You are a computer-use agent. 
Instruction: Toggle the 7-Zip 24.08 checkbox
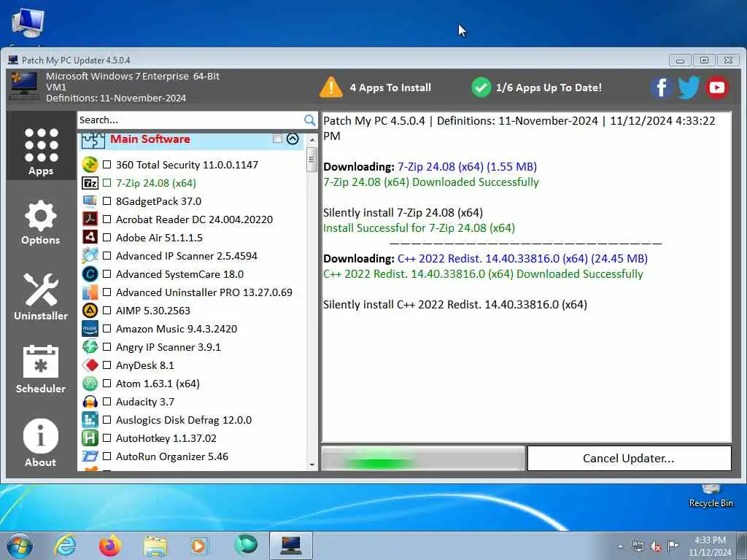click(x=107, y=183)
